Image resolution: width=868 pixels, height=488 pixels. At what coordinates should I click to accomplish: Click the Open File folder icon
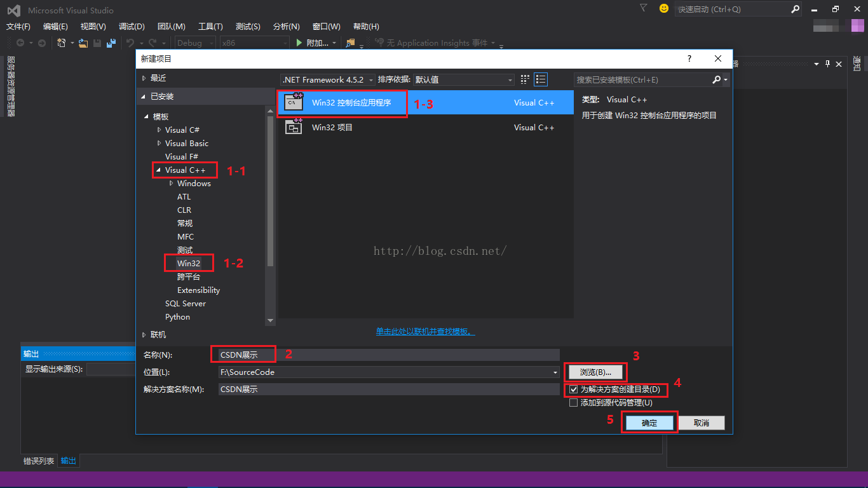[83, 43]
